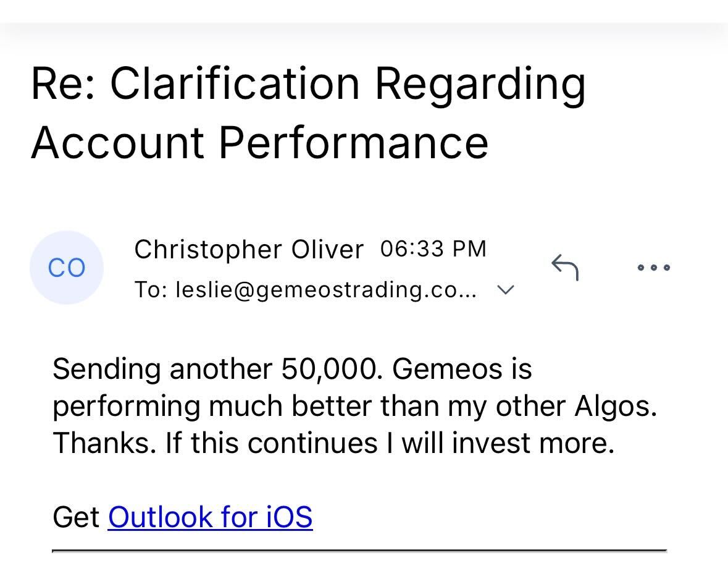Tap the "Re:" prefix of the subject
Screen dimensions: 728x563
[x=64, y=83]
